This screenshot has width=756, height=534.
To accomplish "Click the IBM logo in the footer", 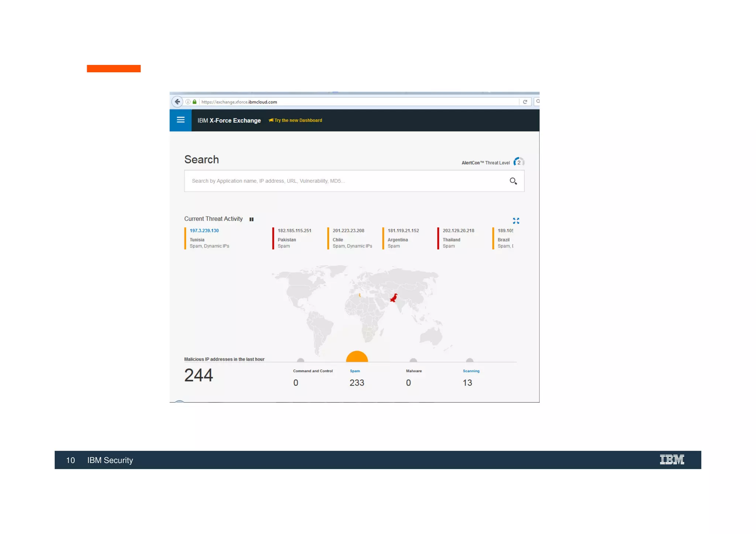I will 672,459.
